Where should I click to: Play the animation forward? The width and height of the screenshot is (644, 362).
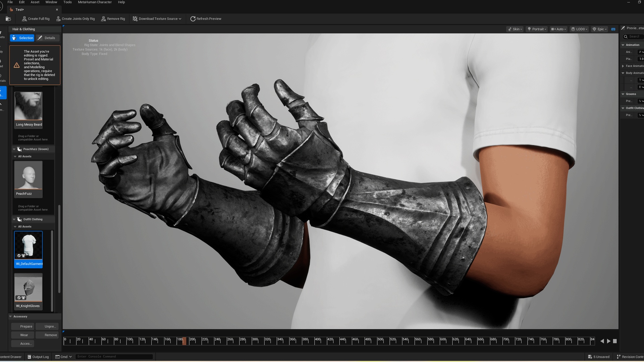coord(608,341)
